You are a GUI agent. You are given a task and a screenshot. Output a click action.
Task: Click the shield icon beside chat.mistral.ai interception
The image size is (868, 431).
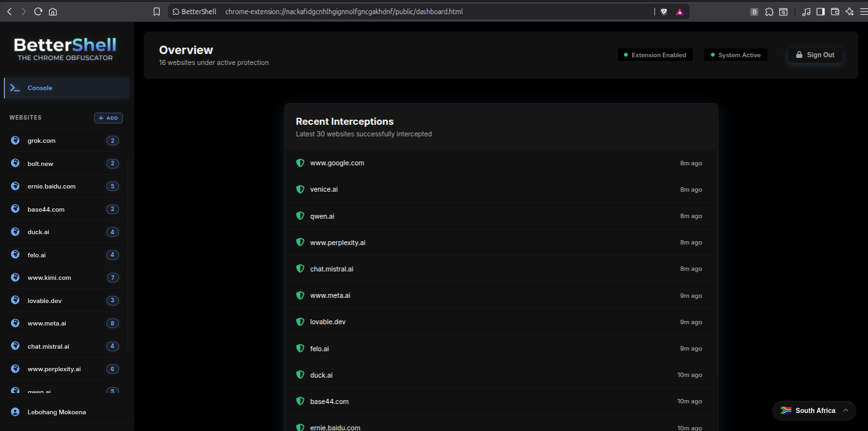pyautogui.click(x=300, y=269)
